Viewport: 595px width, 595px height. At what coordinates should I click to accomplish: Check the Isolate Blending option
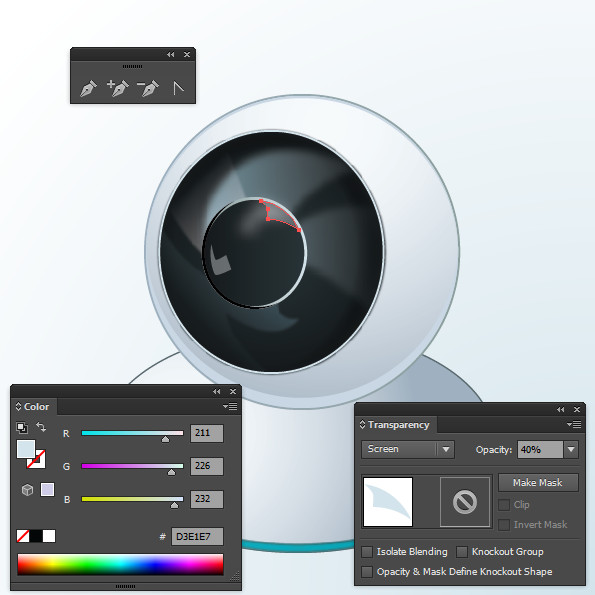(367, 552)
